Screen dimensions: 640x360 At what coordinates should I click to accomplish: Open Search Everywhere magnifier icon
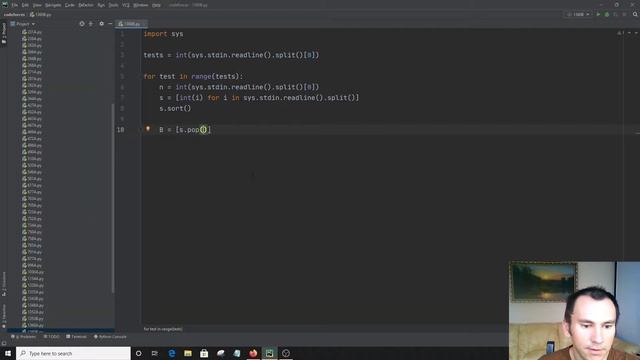pyautogui.click(x=635, y=15)
